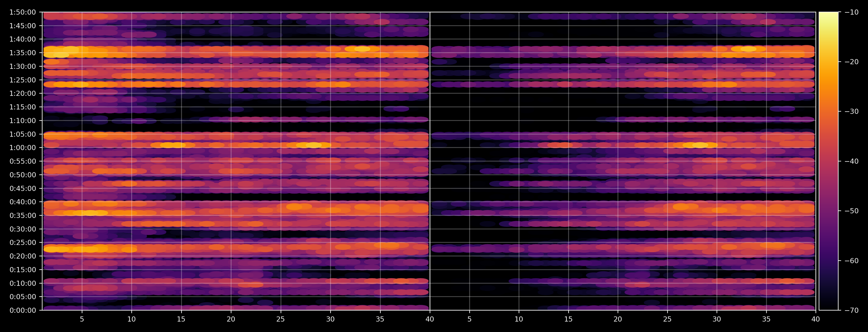Select x-axis tick 30 under the left panel
Image resolution: width=868 pixels, height=332 pixels.
(330, 319)
